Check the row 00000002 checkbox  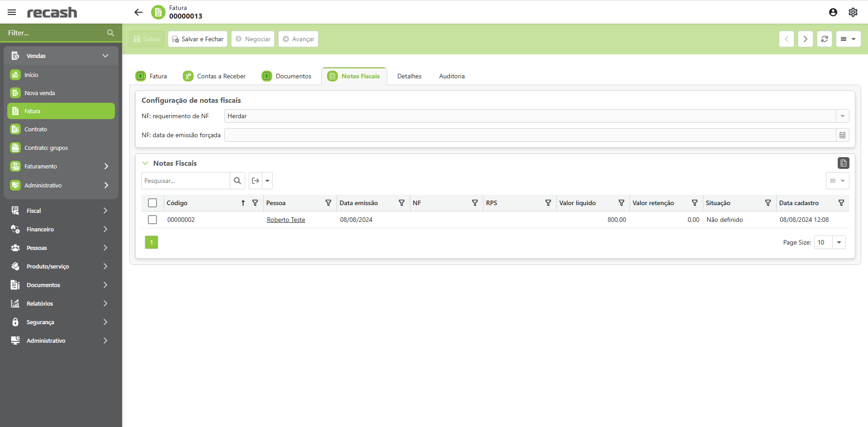[x=152, y=220]
